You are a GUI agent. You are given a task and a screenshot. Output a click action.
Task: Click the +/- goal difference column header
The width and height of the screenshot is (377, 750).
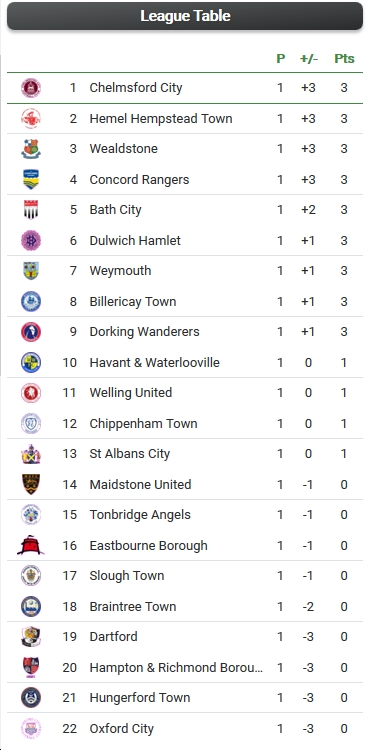tap(309, 59)
